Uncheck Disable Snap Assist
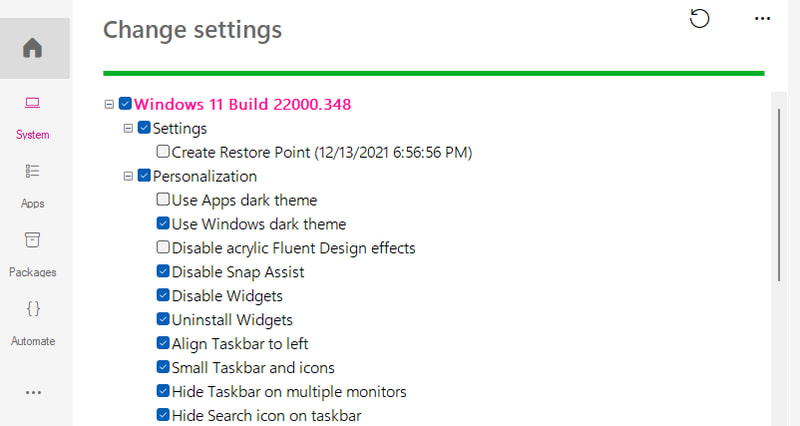Image resolution: width=800 pixels, height=426 pixels. [163, 271]
